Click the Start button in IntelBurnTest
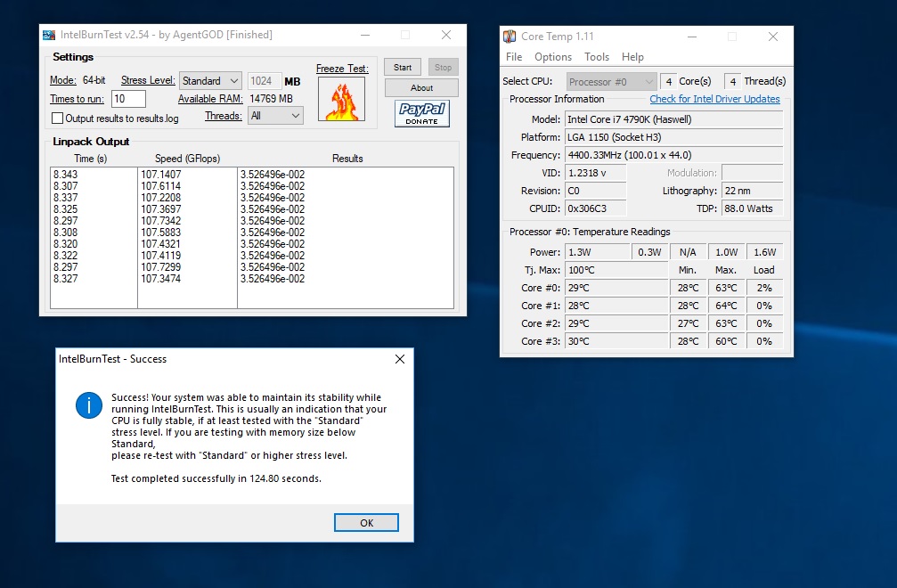 (402, 67)
